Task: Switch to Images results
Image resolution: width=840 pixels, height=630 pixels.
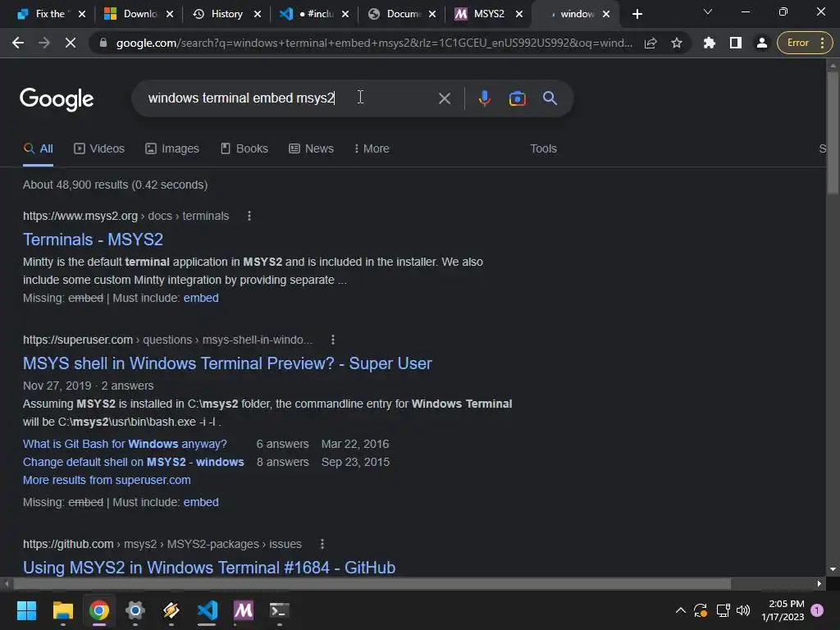Action: (172, 149)
